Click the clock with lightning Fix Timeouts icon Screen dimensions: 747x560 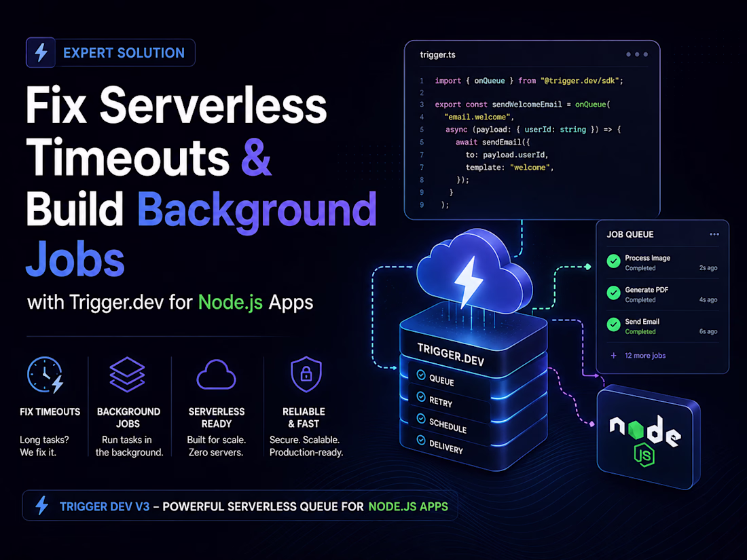[x=45, y=375]
